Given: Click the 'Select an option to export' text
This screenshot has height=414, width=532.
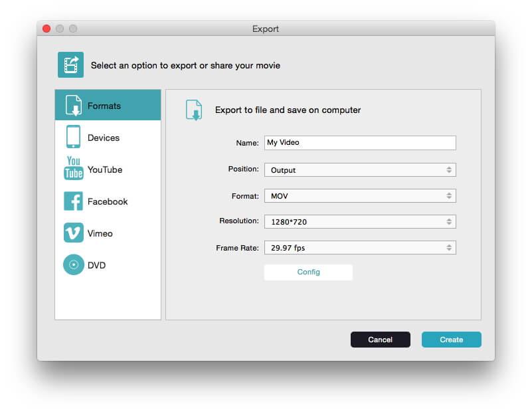Looking at the screenshot, I should coord(185,65).
